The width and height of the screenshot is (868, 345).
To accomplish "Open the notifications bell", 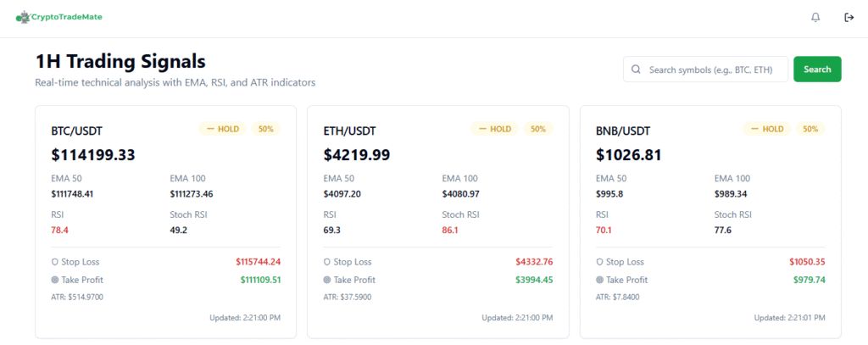I will tap(815, 17).
